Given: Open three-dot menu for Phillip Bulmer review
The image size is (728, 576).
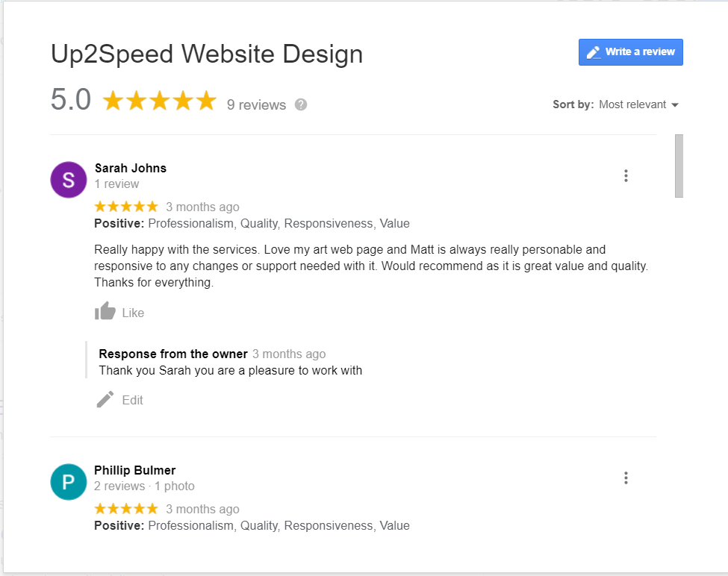Looking at the screenshot, I should point(626,478).
